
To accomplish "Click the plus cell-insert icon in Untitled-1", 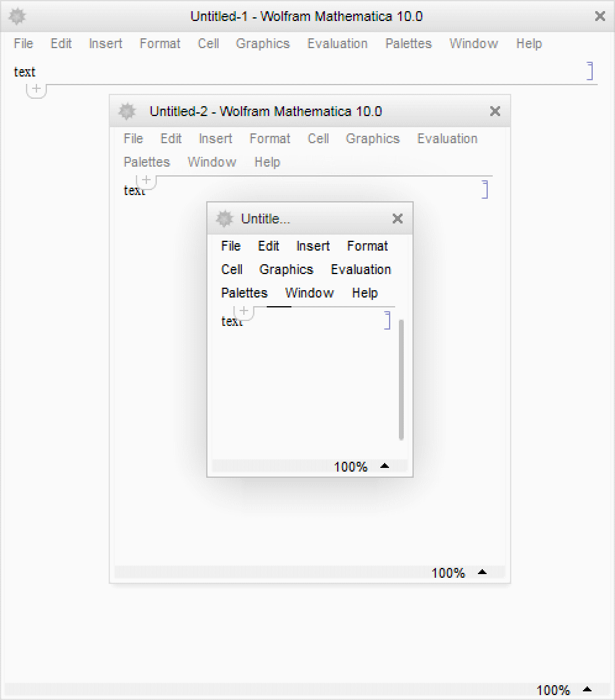I will point(36,89).
